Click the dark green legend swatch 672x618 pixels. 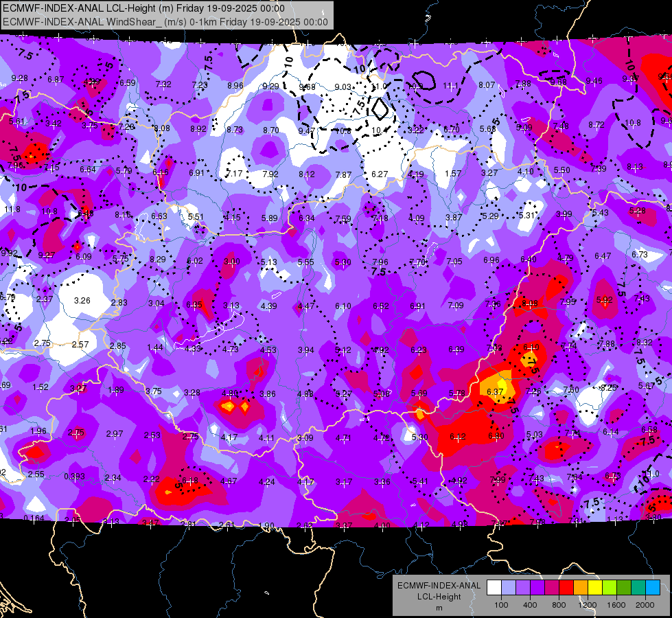tap(624, 588)
